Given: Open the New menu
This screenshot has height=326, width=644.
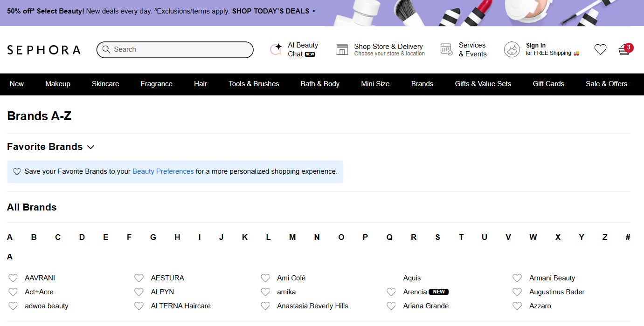Looking at the screenshot, I should [17, 84].
